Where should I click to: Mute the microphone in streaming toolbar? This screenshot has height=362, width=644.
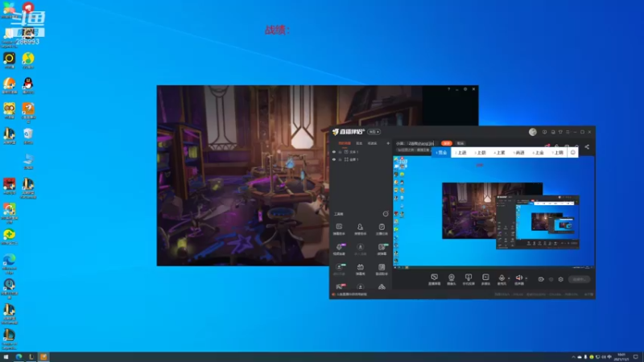[502, 279]
